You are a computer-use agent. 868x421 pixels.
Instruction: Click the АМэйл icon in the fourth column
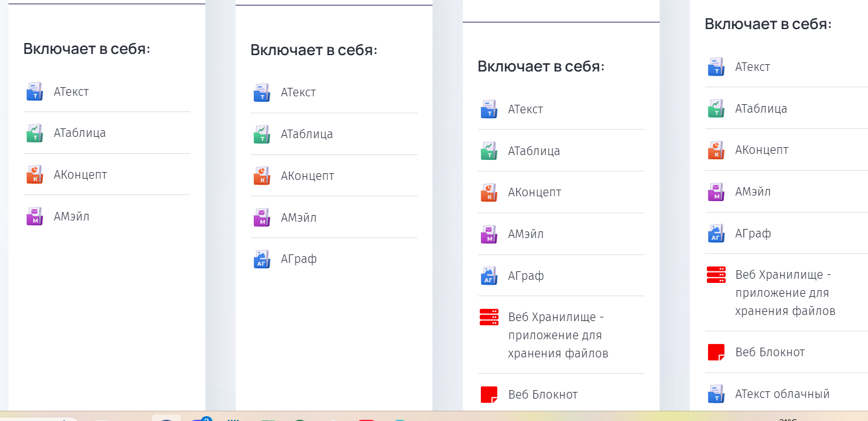pos(716,192)
